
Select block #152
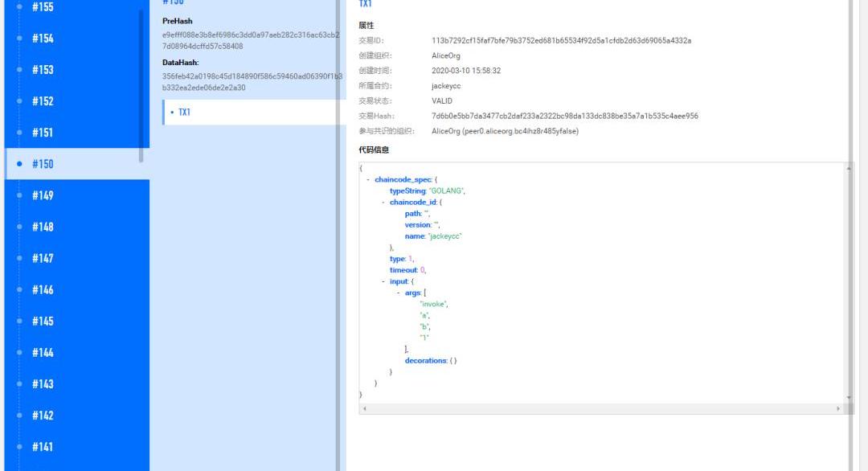[x=43, y=101]
